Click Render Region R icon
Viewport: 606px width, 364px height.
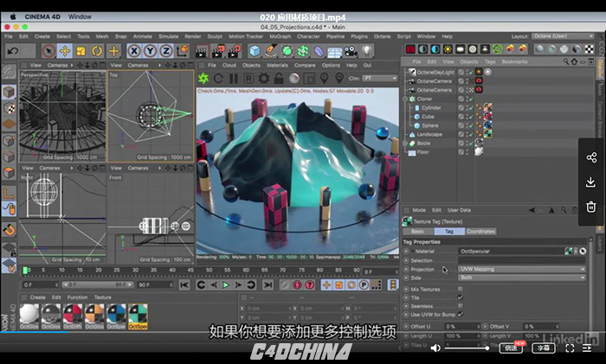(248, 79)
